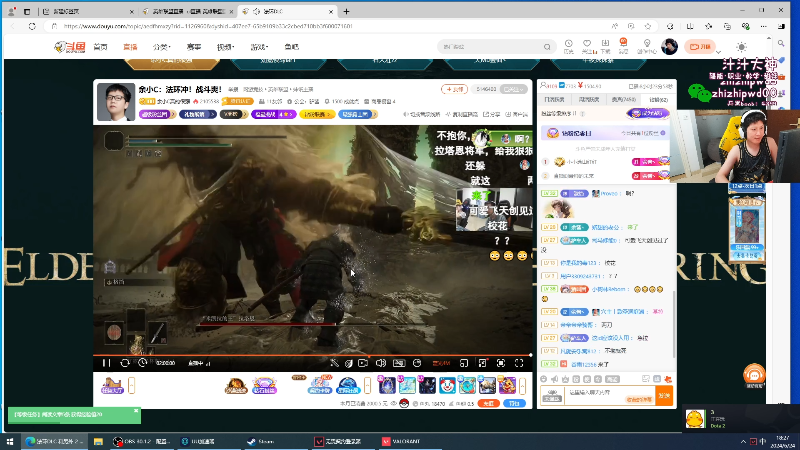Image resolution: width=800 pixels, height=450 pixels.
Task: Click the first chat panel tab
Action: (x=554, y=99)
